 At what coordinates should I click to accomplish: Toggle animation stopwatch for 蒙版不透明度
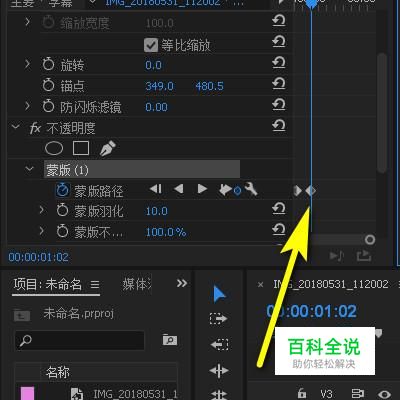pos(62,231)
